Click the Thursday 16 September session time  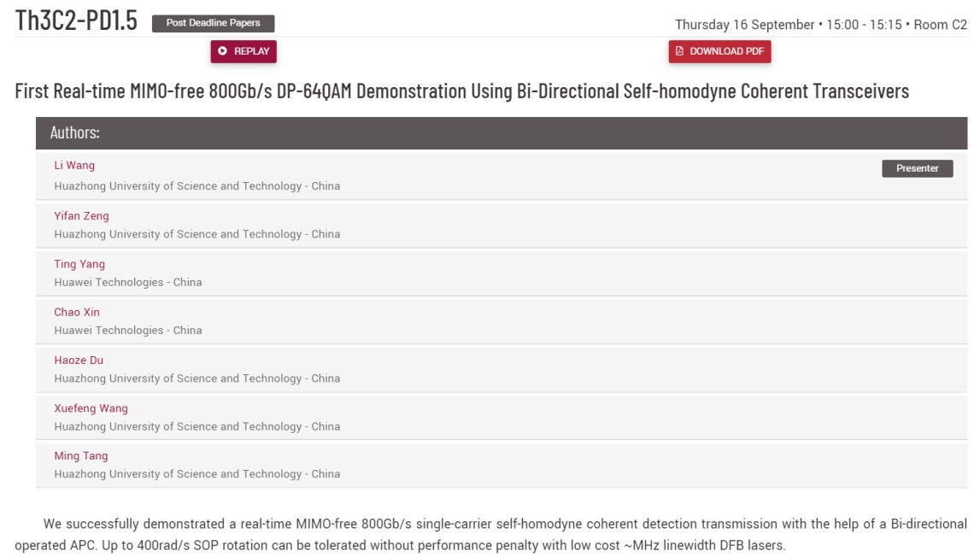tap(820, 25)
